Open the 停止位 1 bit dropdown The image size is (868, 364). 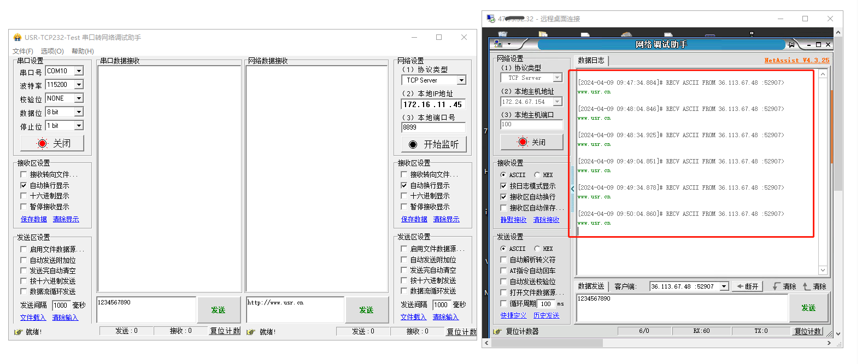click(x=79, y=126)
